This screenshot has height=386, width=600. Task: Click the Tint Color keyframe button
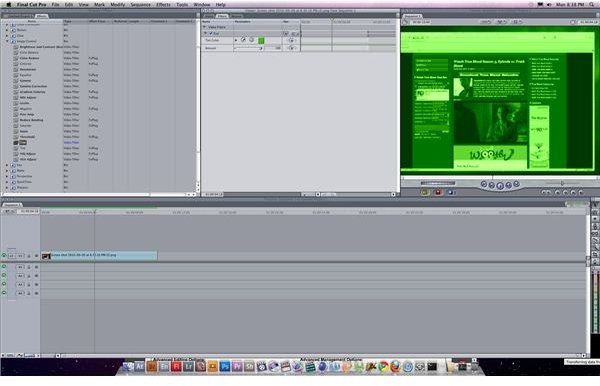(292, 40)
